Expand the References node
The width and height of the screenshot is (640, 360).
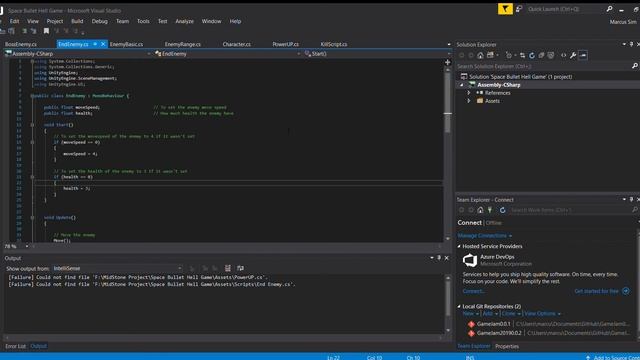pyautogui.click(x=469, y=93)
